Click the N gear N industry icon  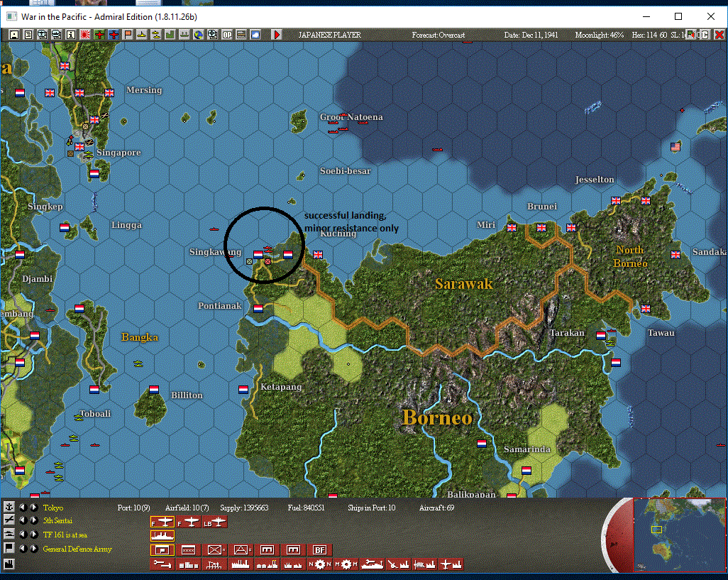(319, 564)
